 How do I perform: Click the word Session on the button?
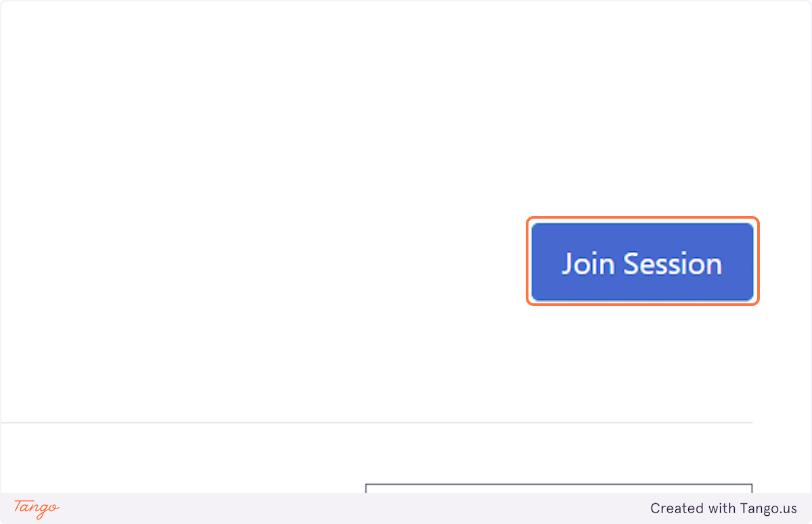point(673,263)
